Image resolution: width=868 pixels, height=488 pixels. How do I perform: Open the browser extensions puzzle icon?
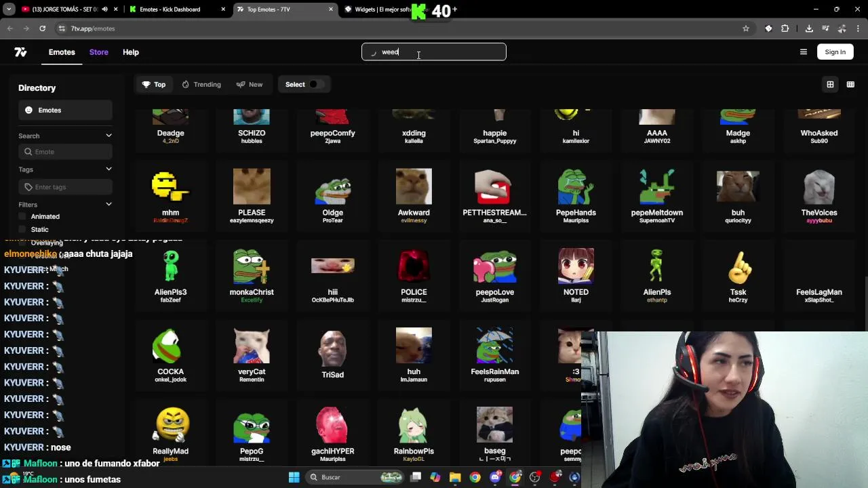[x=785, y=28]
